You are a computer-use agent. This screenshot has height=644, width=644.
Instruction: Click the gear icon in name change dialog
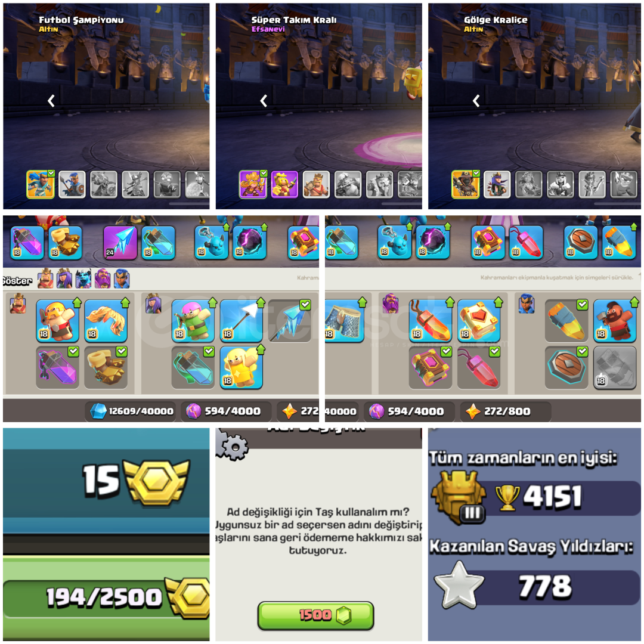point(233,444)
